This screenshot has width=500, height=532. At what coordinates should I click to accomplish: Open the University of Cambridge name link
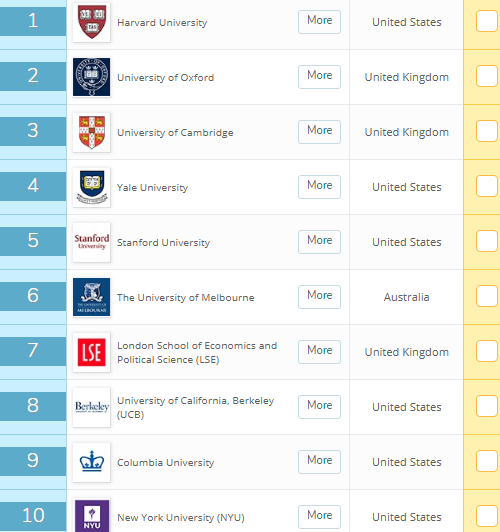[x=175, y=132]
